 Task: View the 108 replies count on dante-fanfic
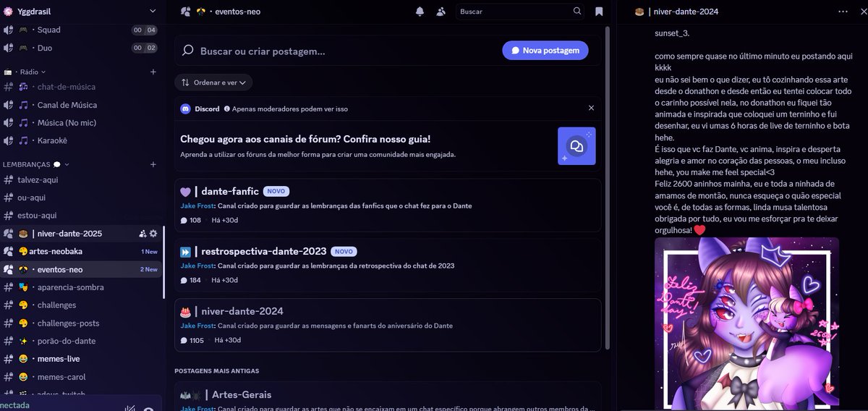tap(190, 220)
